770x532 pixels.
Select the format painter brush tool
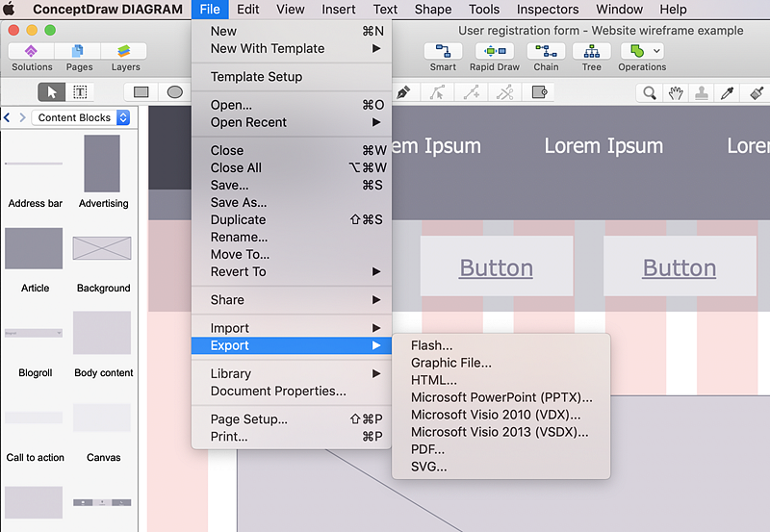point(757,92)
